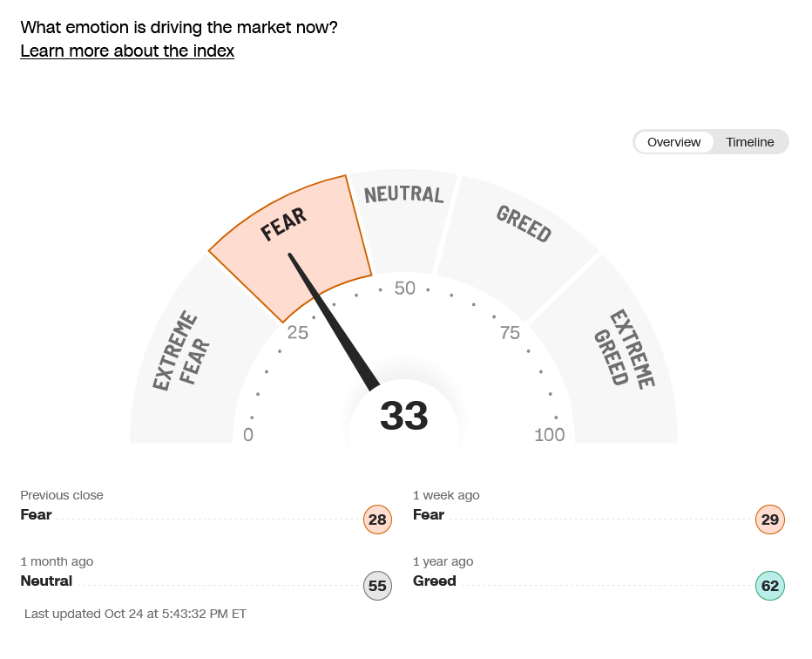The height and width of the screenshot is (659, 812).
Task: Select the Overview toggle option
Action: [673, 142]
